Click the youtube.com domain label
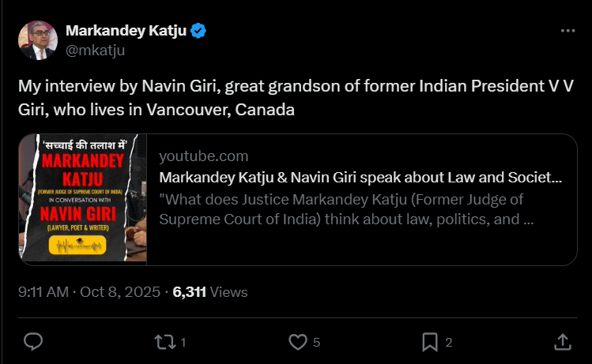Screen dimensions: 592x364 click(x=204, y=156)
